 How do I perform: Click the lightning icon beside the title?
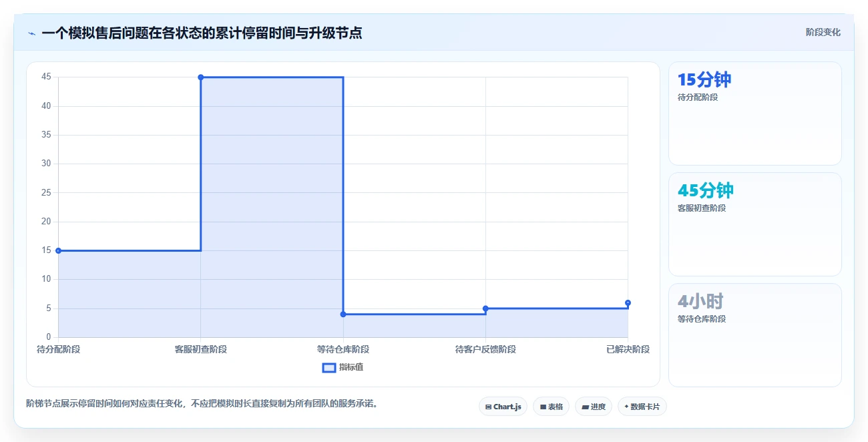pyautogui.click(x=31, y=33)
